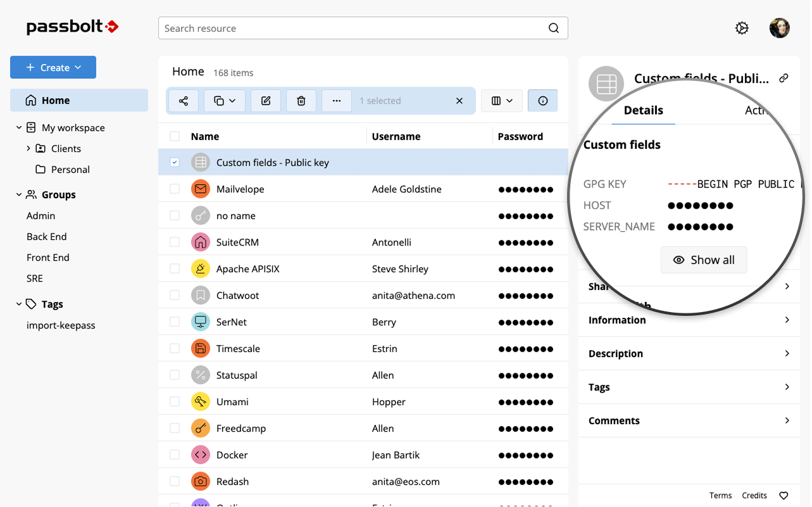This screenshot has height=507, width=812.
Task: Open the Create dropdown button
Action: click(x=53, y=67)
